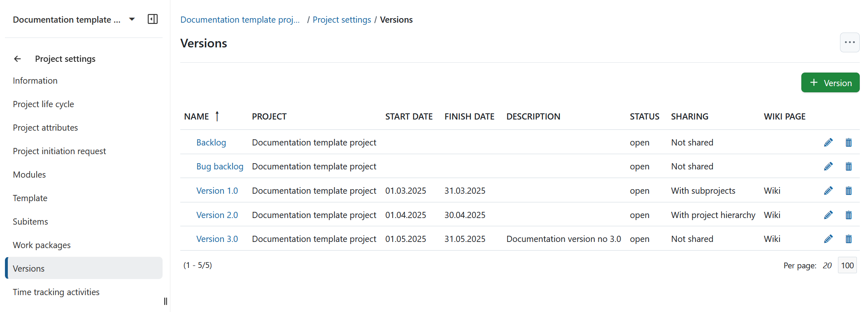Set per page to 100 items

(847, 265)
